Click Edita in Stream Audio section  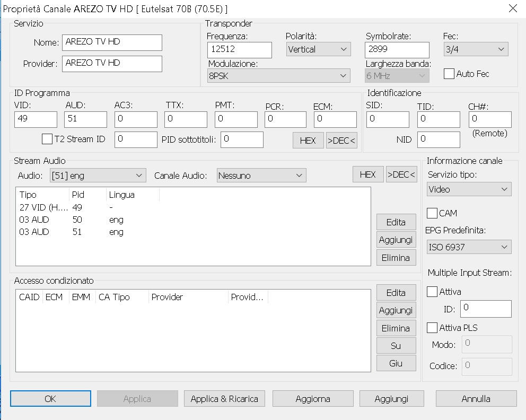396,222
